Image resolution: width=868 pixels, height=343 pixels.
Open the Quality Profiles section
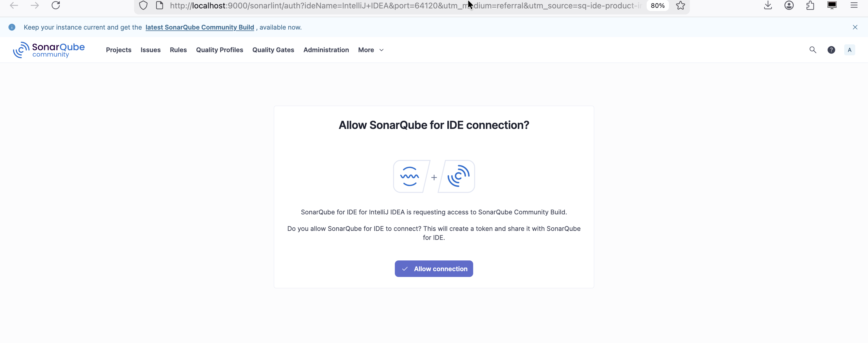click(219, 50)
